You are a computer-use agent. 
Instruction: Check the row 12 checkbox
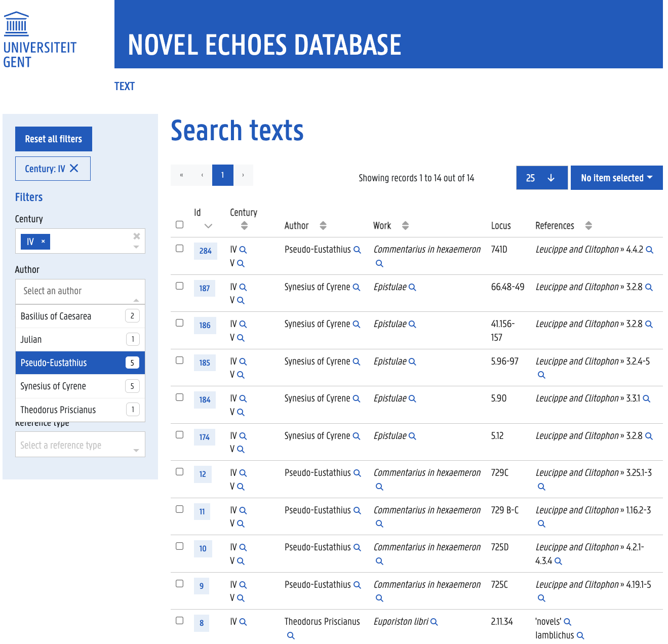[x=179, y=471]
